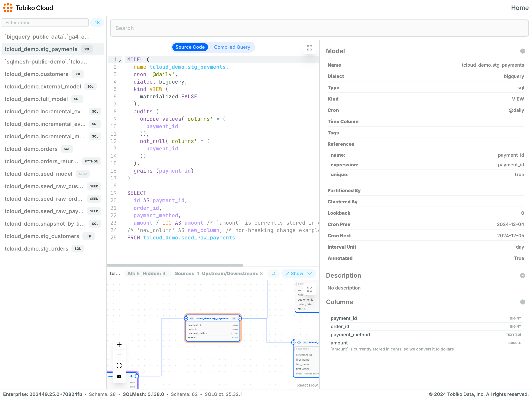
Task: Open tcloud_demo.external_model
Action: (x=53, y=86)
